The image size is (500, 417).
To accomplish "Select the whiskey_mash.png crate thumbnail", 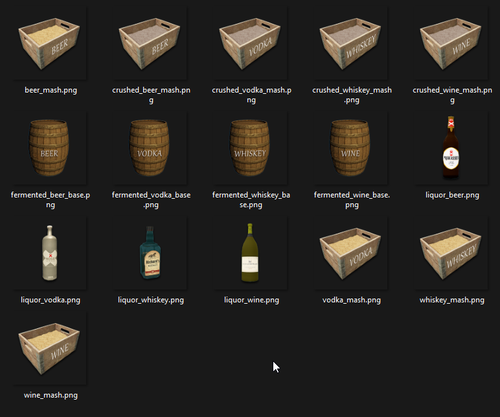I will (x=451, y=253).
